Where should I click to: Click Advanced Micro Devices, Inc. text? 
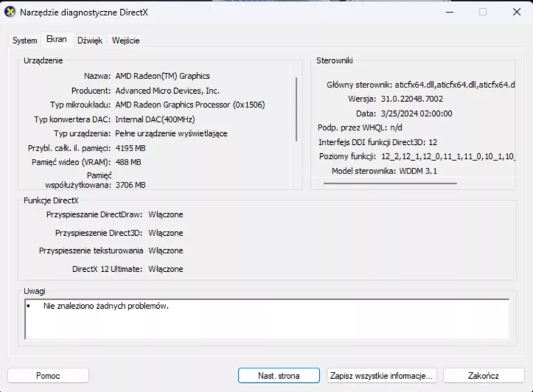[x=167, y=91]
